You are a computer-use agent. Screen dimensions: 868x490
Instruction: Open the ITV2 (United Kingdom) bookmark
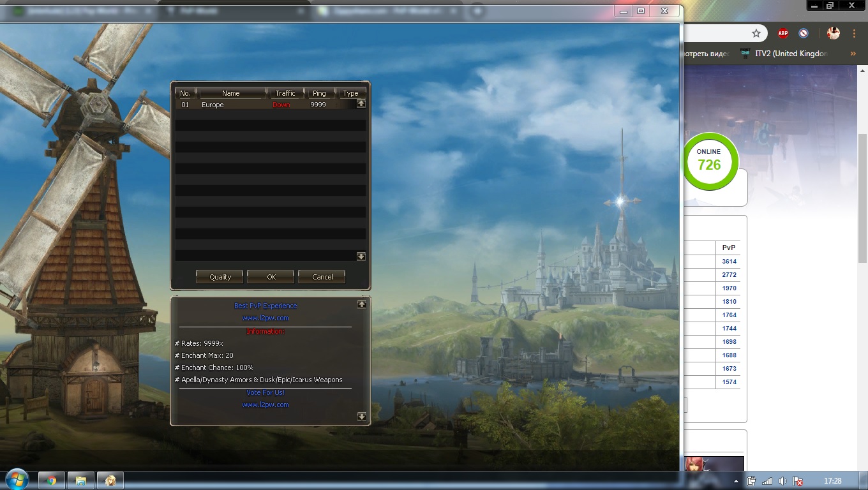784,54
